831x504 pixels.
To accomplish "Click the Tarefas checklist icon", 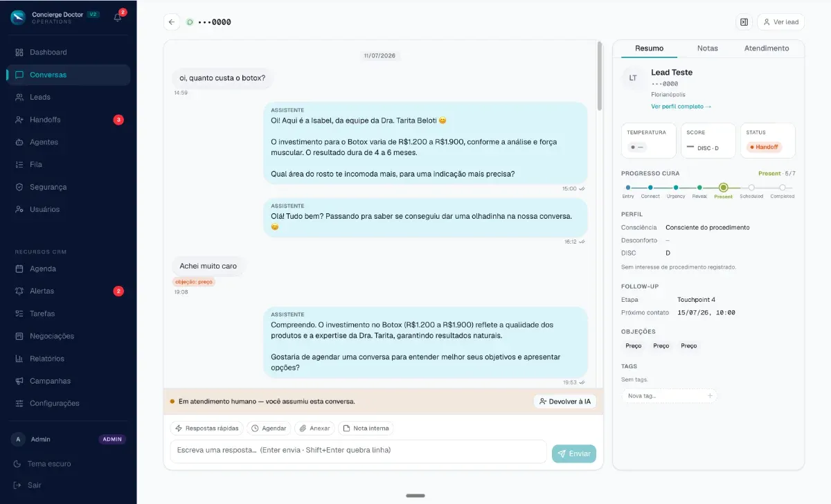I will (x=19, y=314).
